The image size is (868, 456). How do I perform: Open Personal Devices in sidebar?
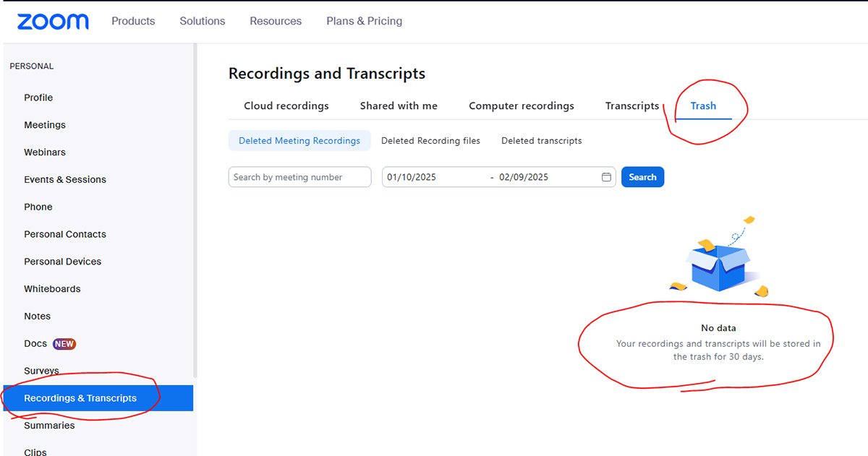tap(63, 262)
